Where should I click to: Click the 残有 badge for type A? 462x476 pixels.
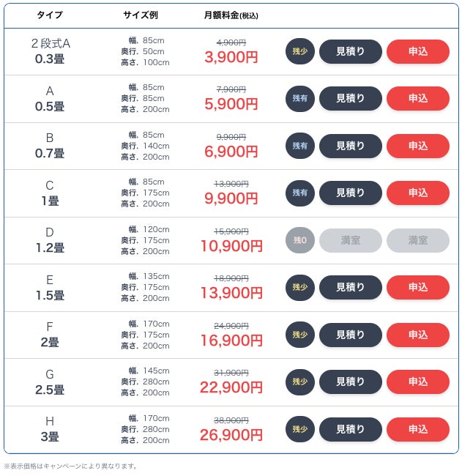tap(300, 99)
